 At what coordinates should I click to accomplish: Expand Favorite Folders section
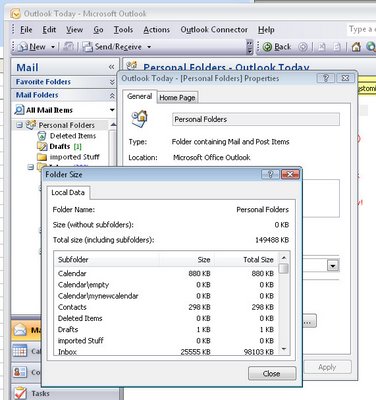[x=112, y=82]
